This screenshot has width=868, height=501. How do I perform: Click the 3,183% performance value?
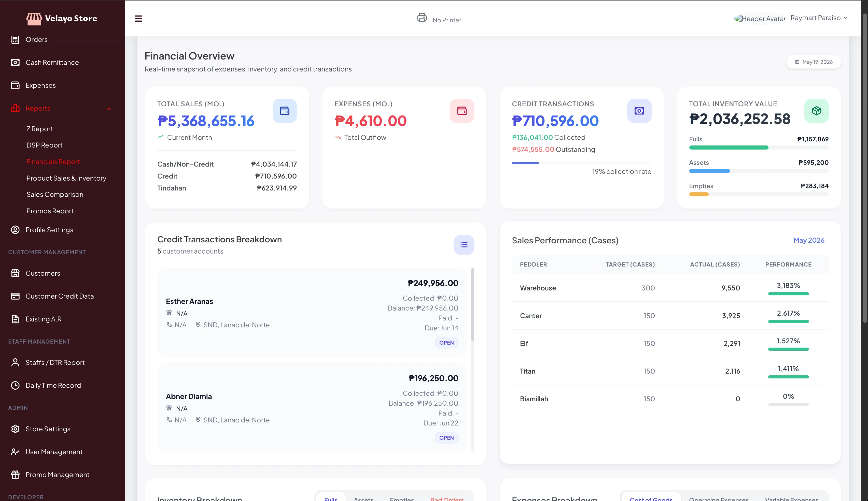tap(788, 285)
